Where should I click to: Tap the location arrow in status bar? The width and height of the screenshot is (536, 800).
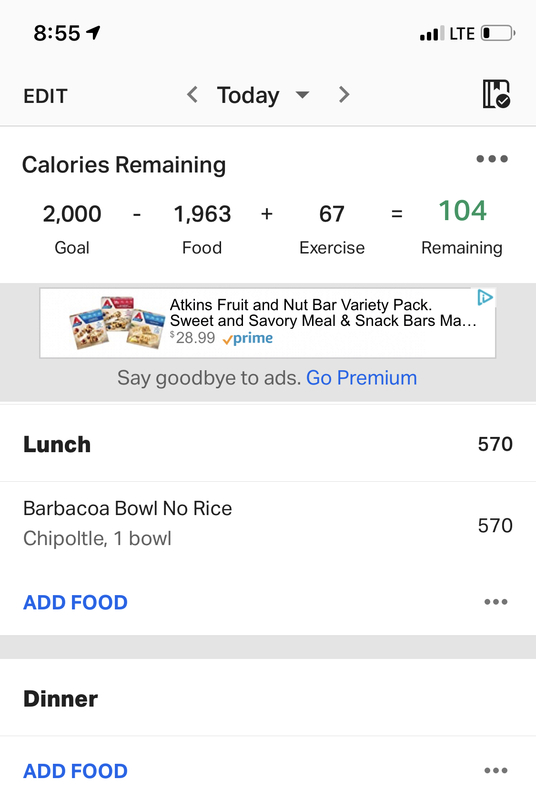(93, 33)
